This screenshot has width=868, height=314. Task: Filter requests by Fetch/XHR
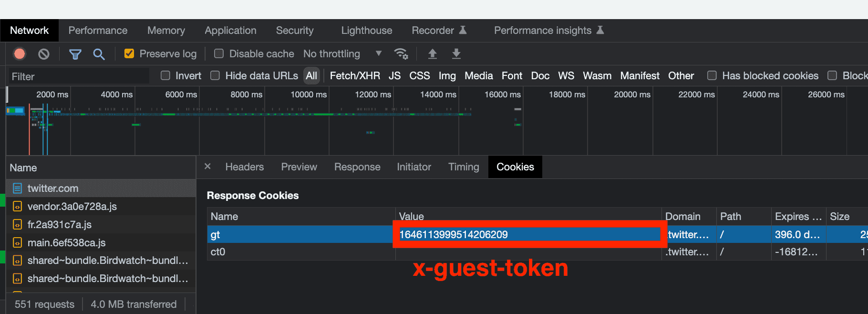click(x=355, y=76)
